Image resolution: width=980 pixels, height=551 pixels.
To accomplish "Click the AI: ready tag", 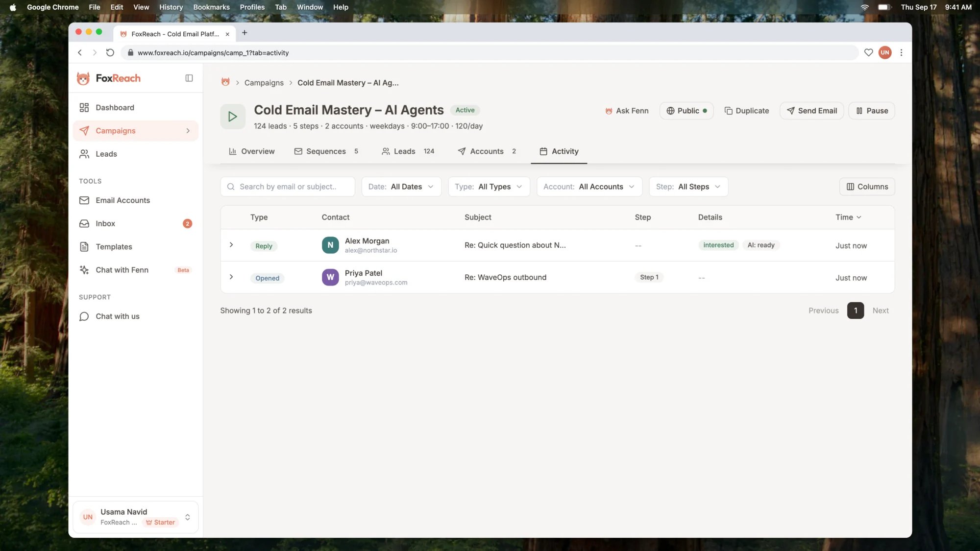I will coord(761,245).
